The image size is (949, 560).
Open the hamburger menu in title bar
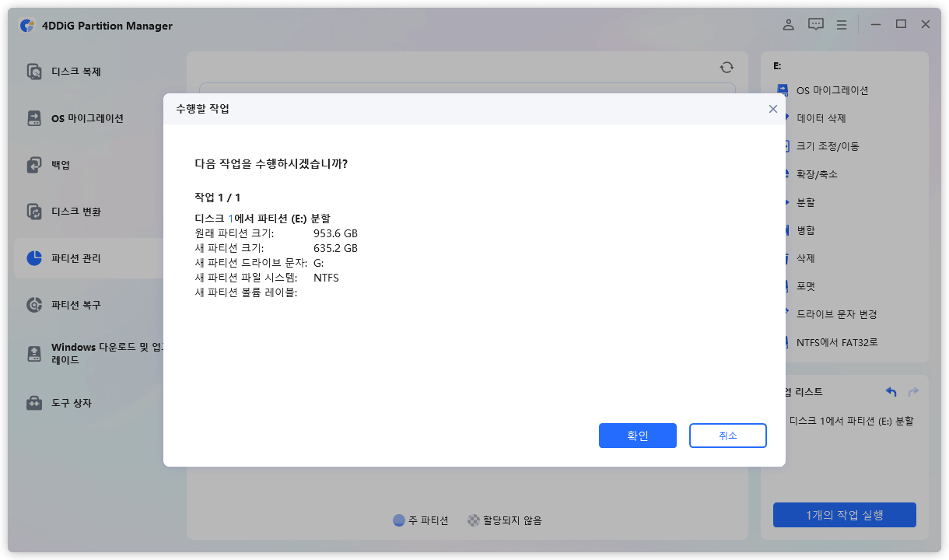point(842,25)
